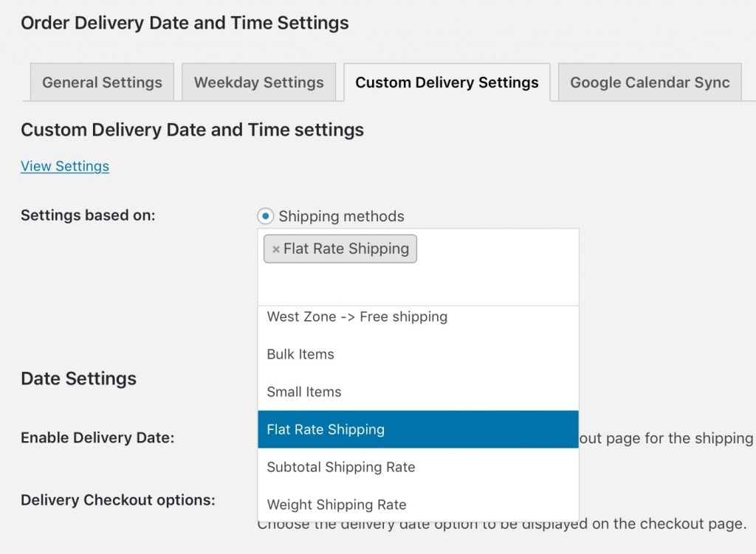Image resolution: width=756 pixels, height=554 pixels.
Task: Switch to the Weekday Settings tab
Action: tap(258, 83)
